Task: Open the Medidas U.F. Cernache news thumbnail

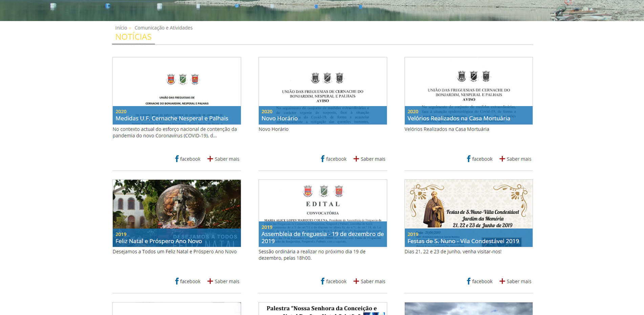Action: pos(177,91)
